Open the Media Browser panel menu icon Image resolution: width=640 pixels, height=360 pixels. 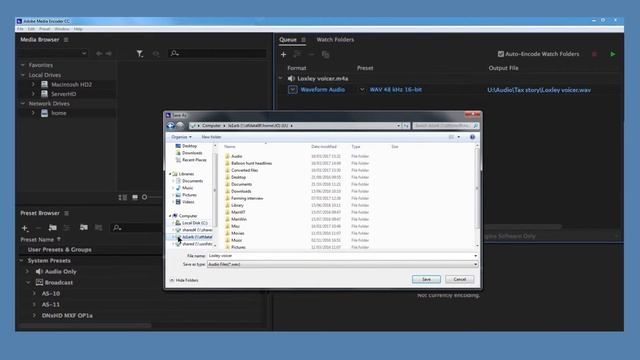point(66,40)
